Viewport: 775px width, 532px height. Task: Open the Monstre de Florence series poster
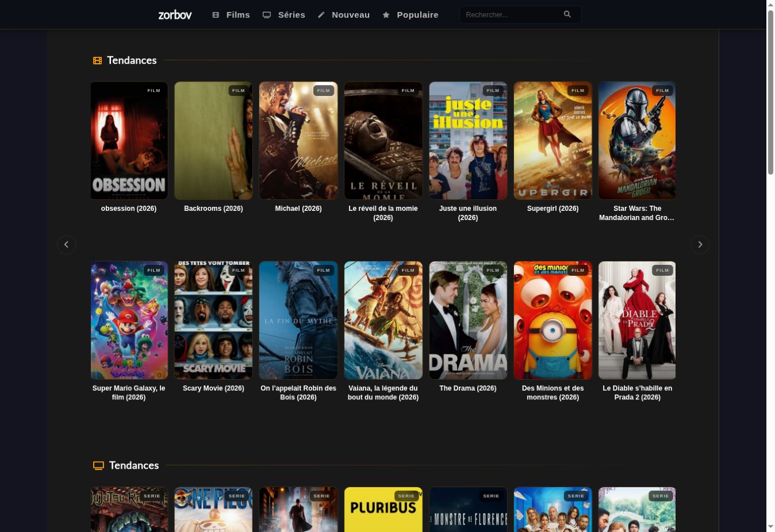click(468, 510)
